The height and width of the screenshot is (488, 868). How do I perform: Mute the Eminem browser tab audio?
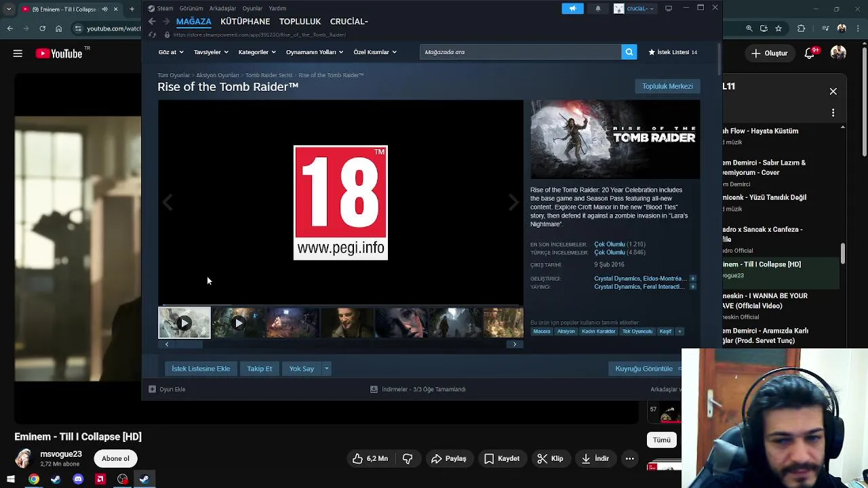click(x=104, y=9)
